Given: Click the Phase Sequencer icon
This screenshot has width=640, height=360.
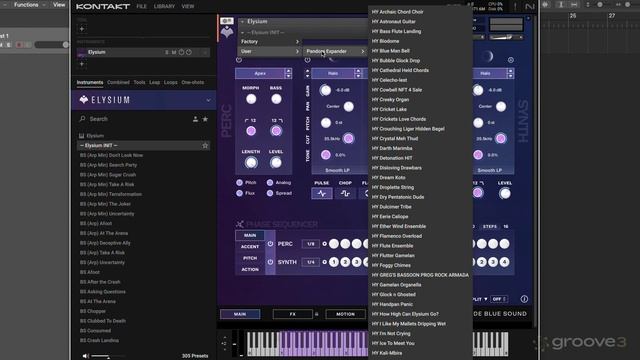Looking at the screenshot, I should [240, 224].
